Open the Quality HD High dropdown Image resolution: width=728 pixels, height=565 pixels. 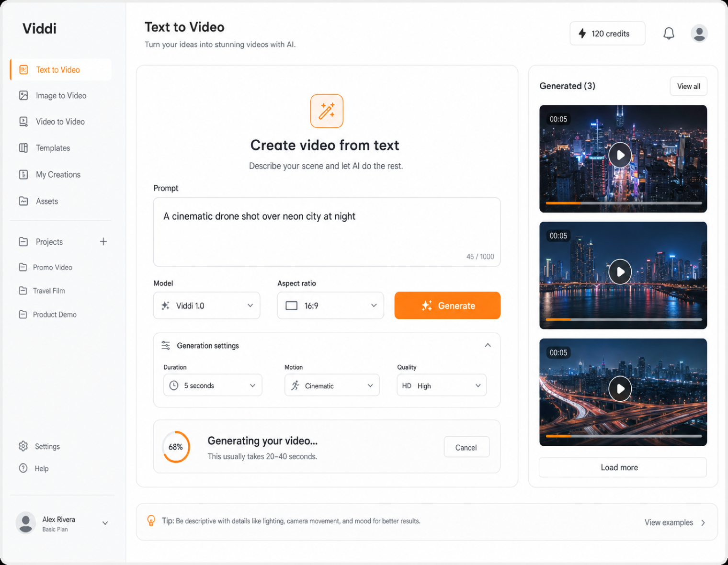tap(442, 385)
